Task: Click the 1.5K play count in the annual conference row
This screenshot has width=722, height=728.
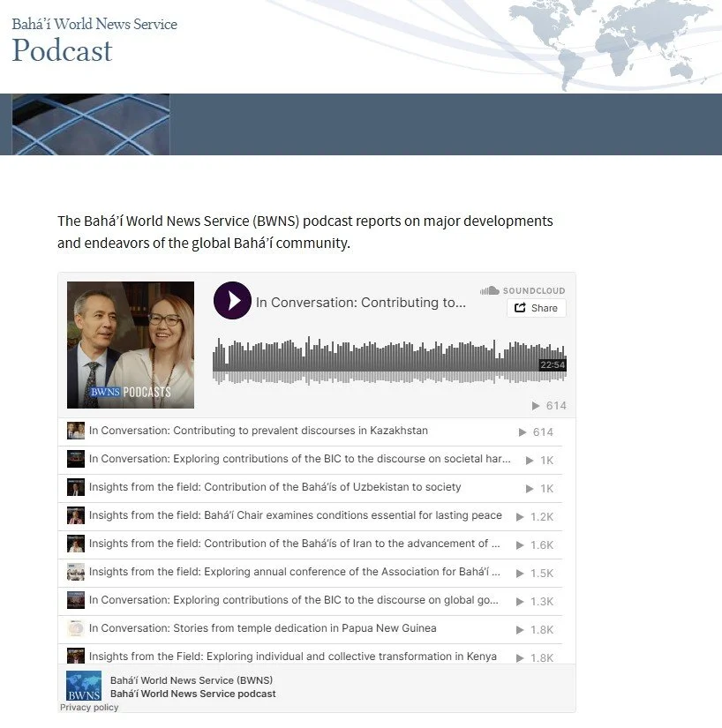Action: click(x=535, y=574)
